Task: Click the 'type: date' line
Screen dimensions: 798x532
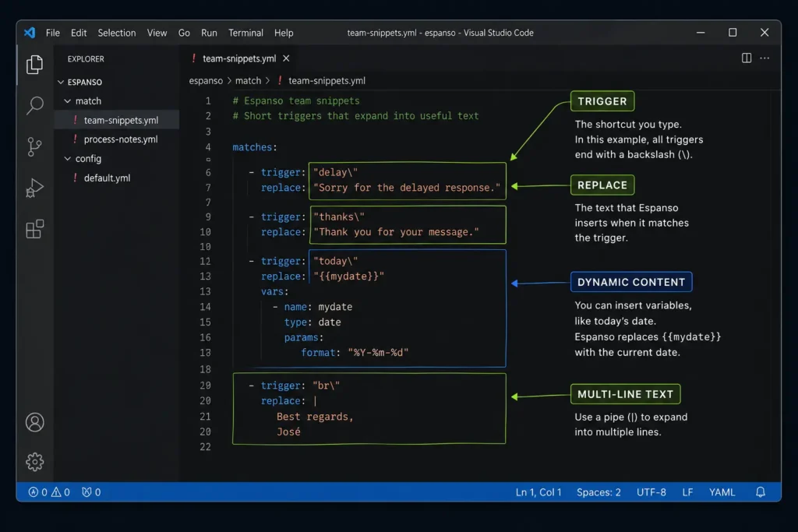Action: [x=312, y=322]
